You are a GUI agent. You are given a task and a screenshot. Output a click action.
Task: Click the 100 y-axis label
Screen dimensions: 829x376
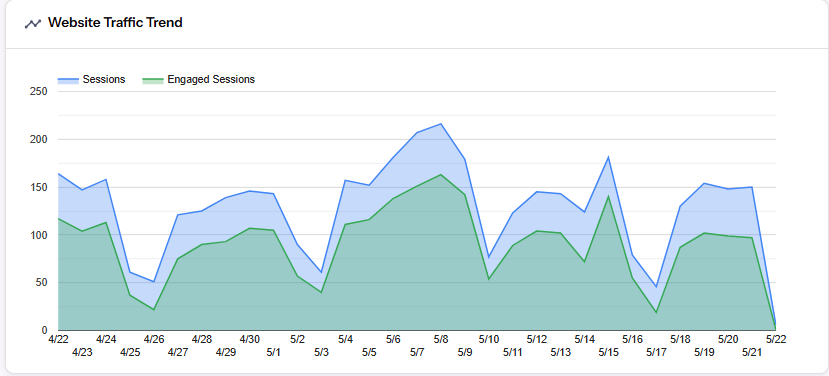click(x=40, y=235)
